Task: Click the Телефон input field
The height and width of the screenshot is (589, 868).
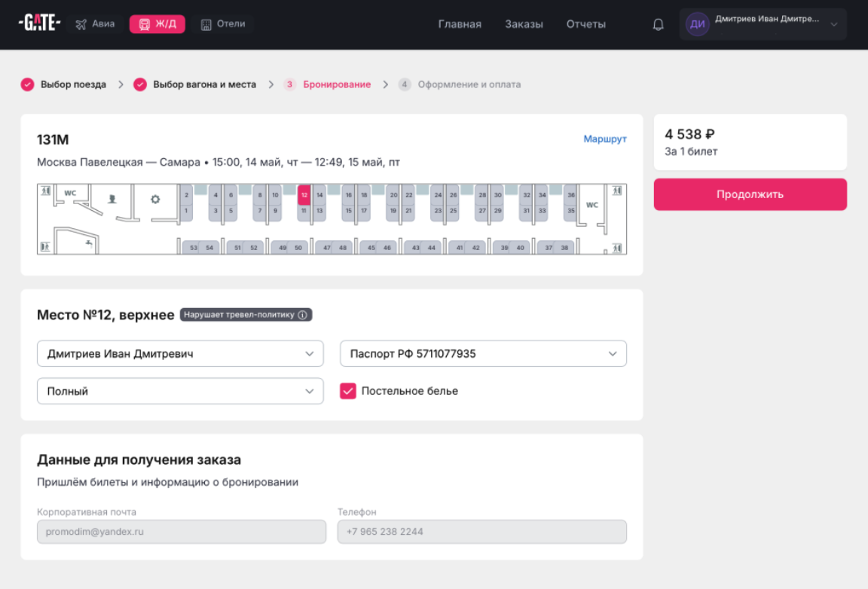Action: 482,532
